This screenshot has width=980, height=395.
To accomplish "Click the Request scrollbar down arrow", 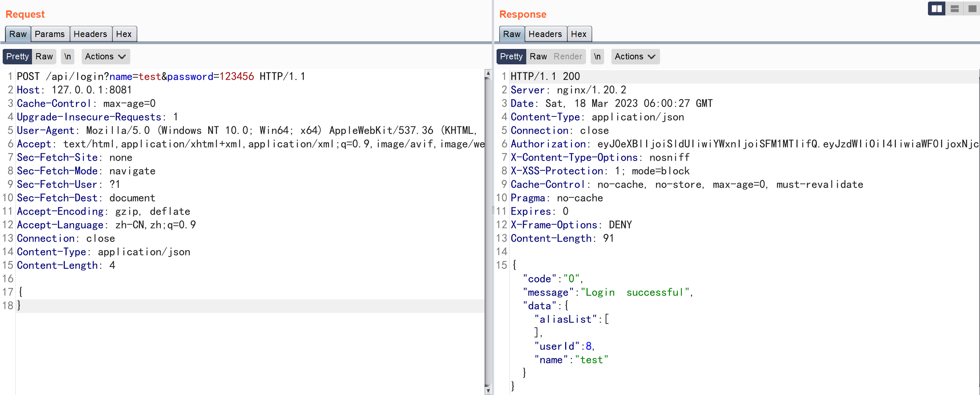I will pyautogui.click(x=488, y=391).
